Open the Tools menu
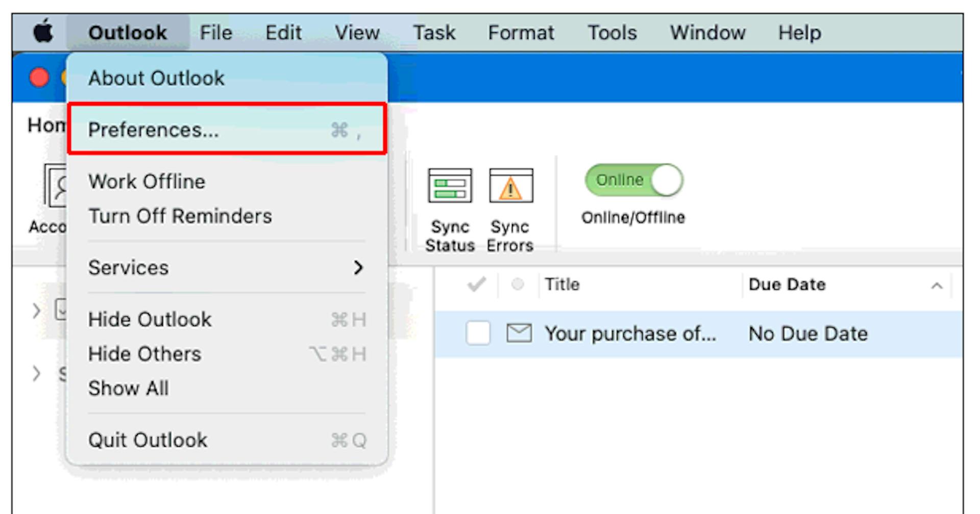 click(x=612, y=32)
